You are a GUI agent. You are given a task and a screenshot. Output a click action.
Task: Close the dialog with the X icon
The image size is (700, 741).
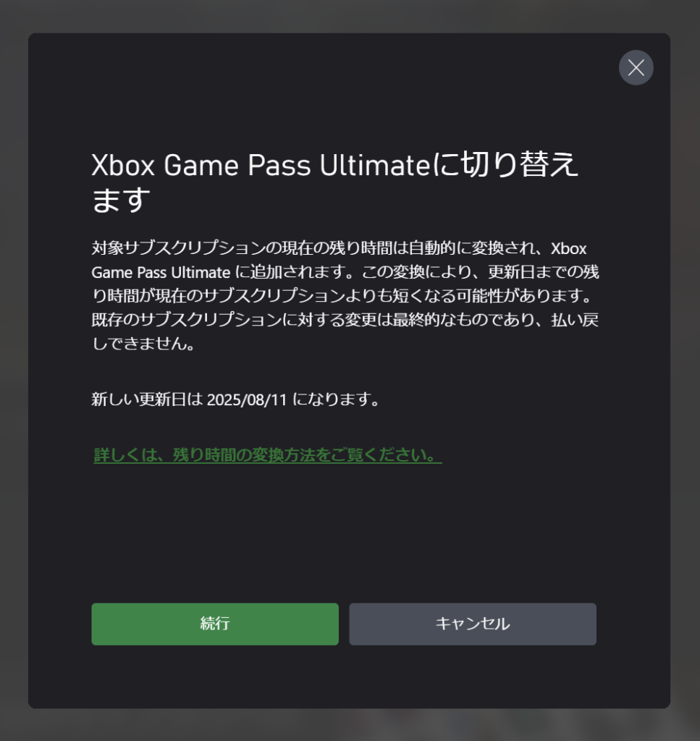click(x=636, y=67)
